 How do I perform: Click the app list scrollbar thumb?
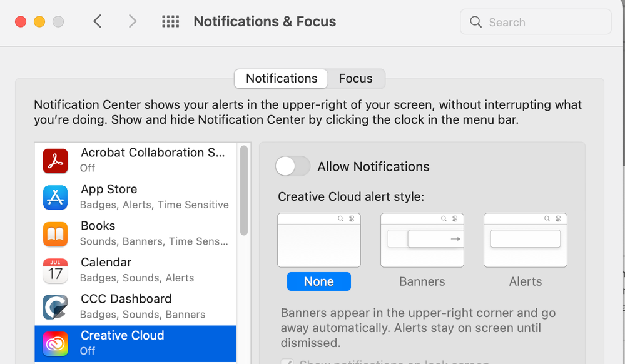pos(244,190)
